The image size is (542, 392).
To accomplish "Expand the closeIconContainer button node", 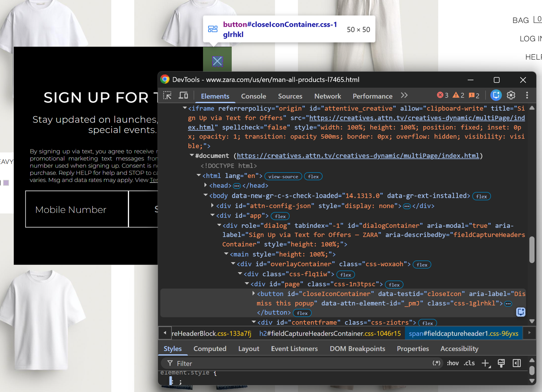I will click(254, 293).
